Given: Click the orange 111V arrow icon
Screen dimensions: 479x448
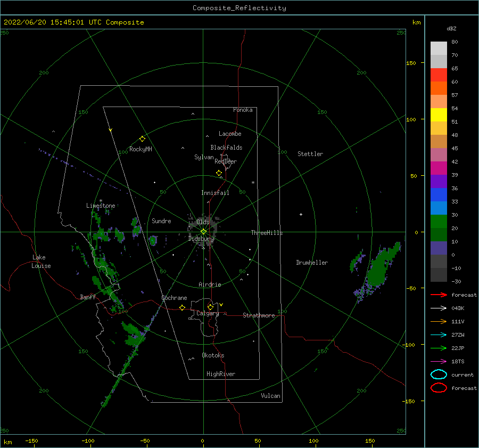Looking at the screenshot, I should (439, 321).
